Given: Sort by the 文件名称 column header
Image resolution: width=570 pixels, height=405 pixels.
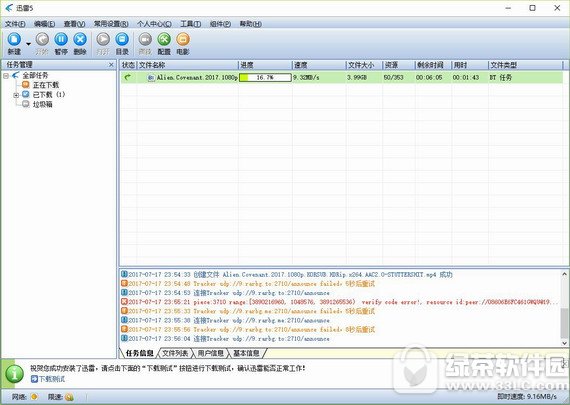Looking at the screenshot, I should click(188, 65).
